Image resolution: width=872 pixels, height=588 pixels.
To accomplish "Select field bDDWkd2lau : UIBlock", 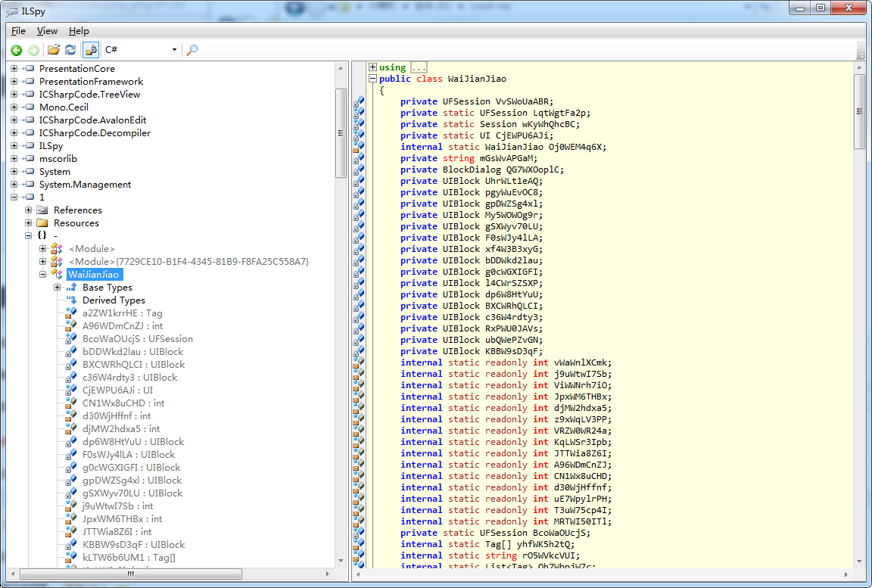I will click(x=133, y=352).
